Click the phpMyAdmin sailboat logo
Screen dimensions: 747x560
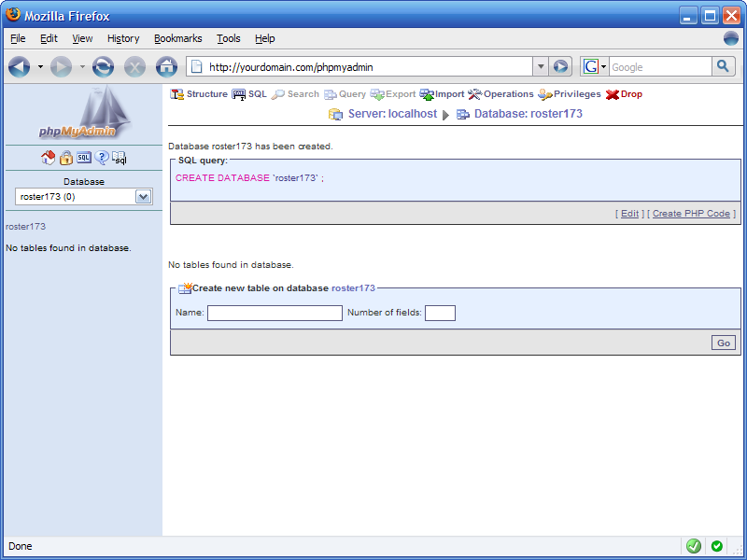coord(84,113)
